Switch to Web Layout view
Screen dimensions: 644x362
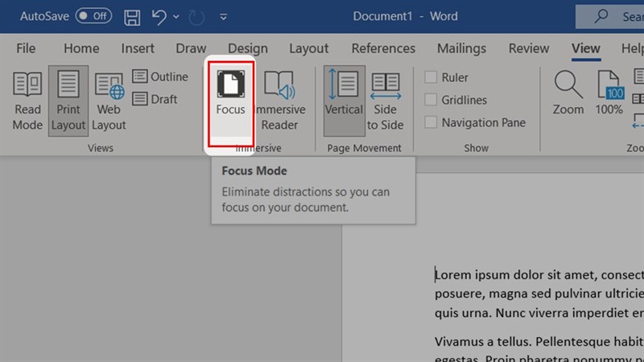coord(109,101)
